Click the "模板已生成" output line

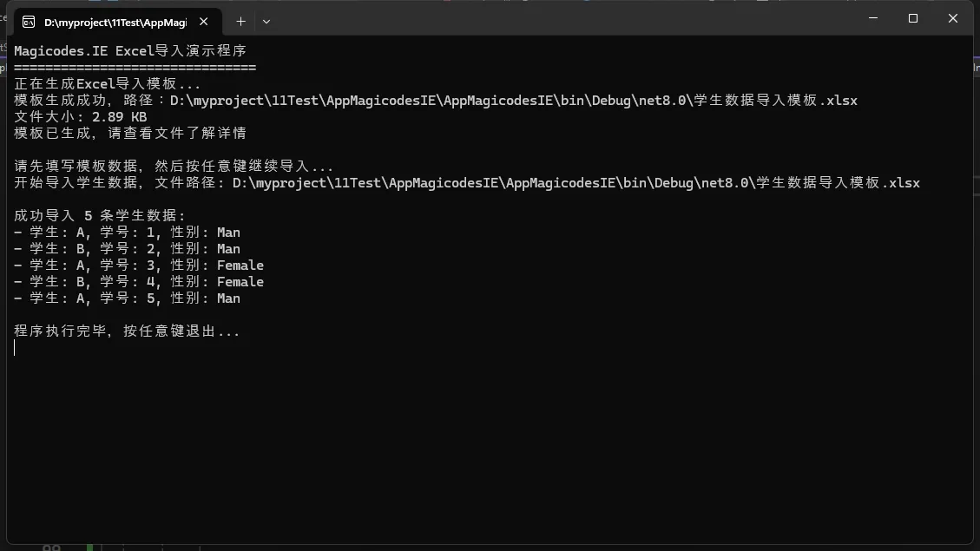tap(130, 134)
